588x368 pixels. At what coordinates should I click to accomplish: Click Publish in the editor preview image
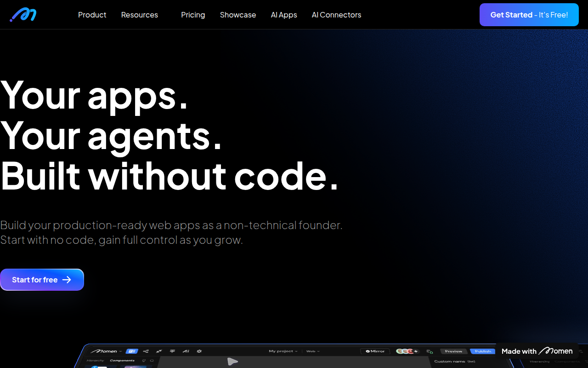point(483,351)
